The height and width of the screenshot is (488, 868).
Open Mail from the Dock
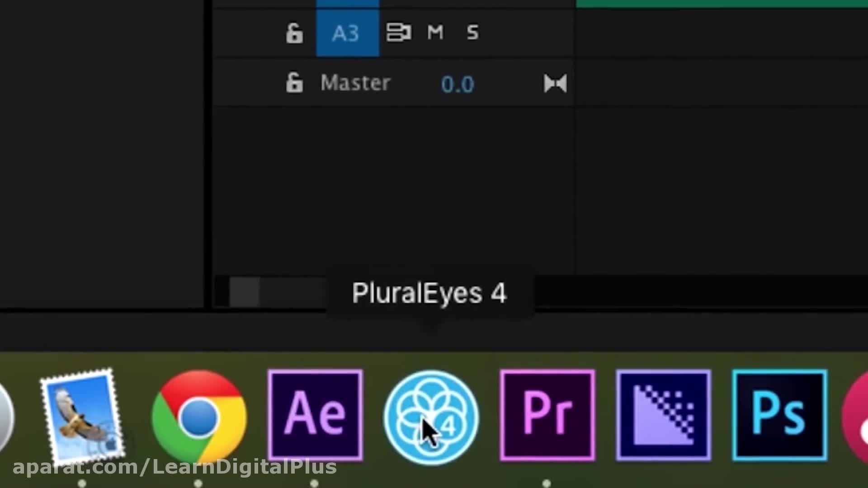(81, 416)
